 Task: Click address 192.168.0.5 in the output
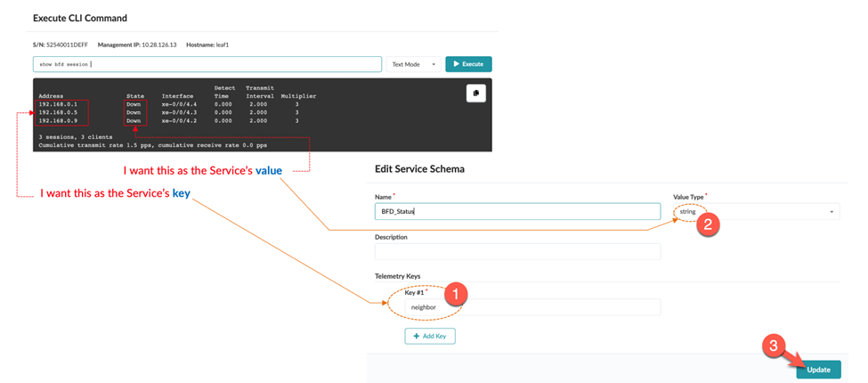click(58, 113)
